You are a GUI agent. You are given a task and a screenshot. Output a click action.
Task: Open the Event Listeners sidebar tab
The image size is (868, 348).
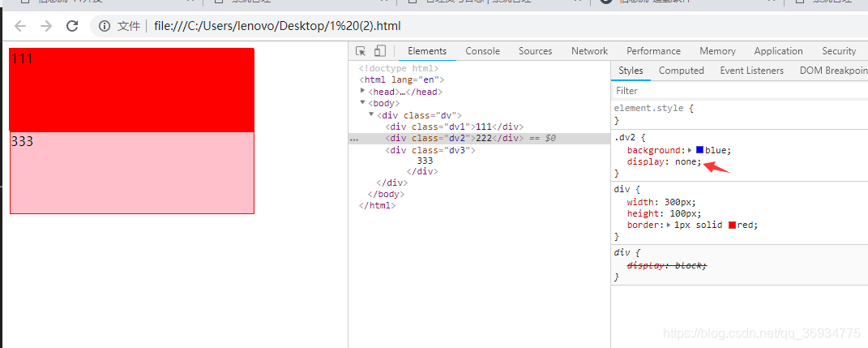pos(752,71)
